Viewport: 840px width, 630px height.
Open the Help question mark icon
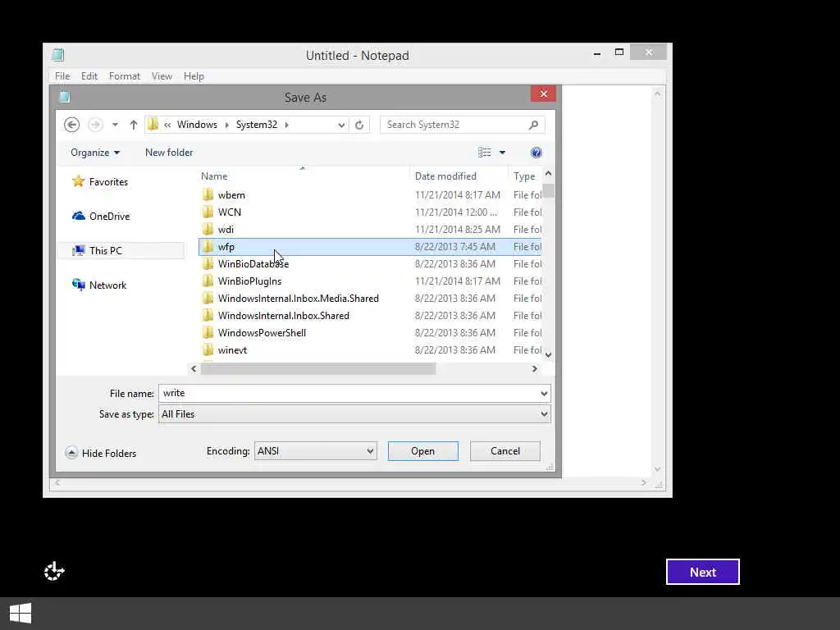coord(536,153)
